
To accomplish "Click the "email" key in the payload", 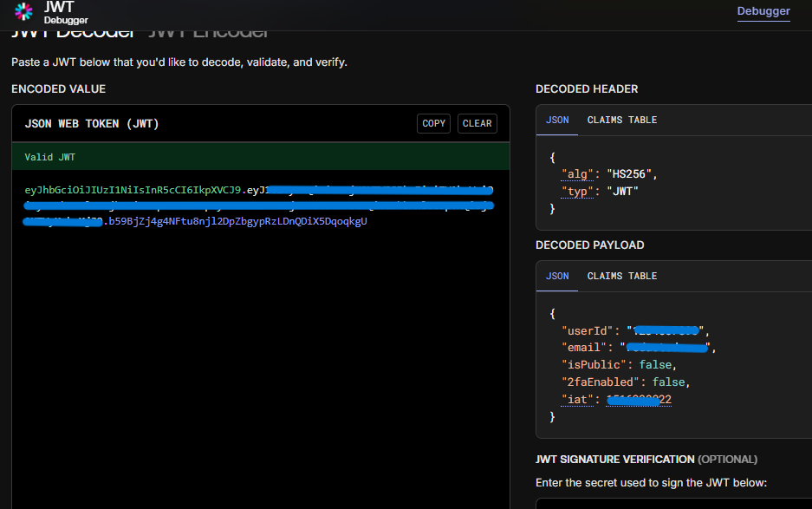I will coord(584,347).
